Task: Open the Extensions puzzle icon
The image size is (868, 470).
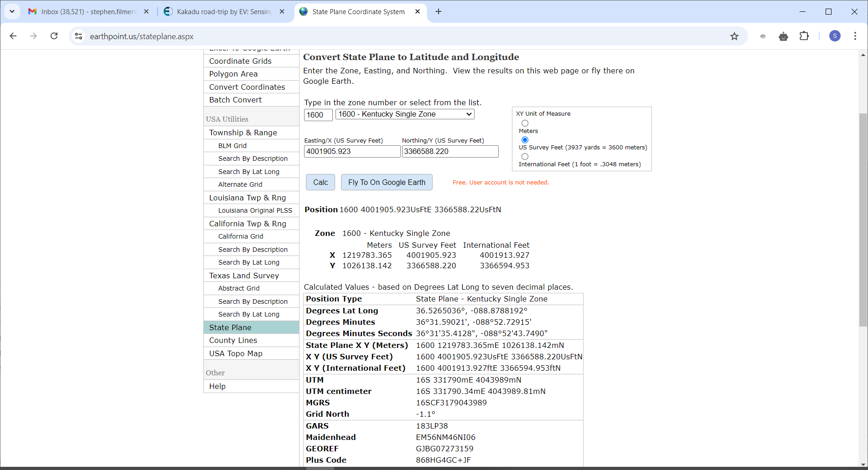Action: pos(804,36)
